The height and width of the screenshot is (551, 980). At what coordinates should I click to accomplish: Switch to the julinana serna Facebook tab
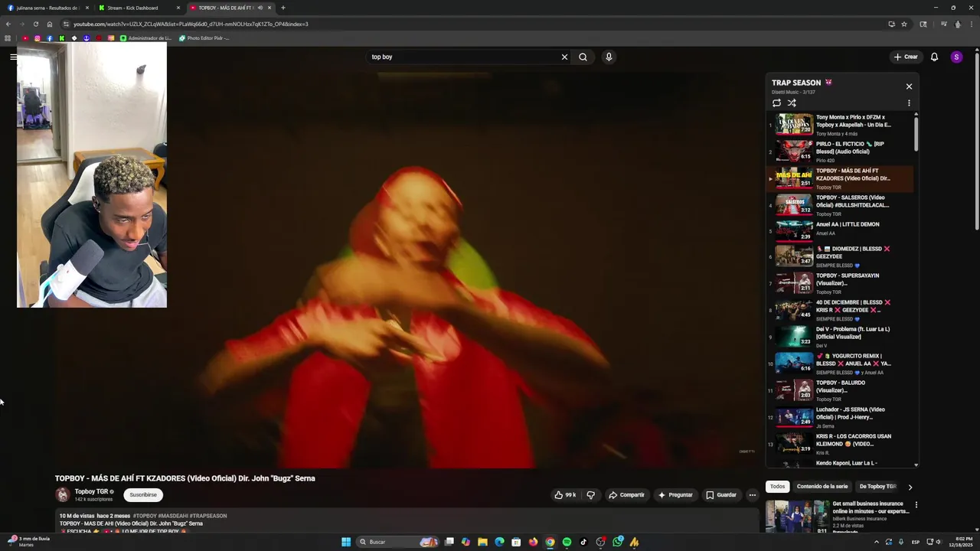click(x=48, y=8)
